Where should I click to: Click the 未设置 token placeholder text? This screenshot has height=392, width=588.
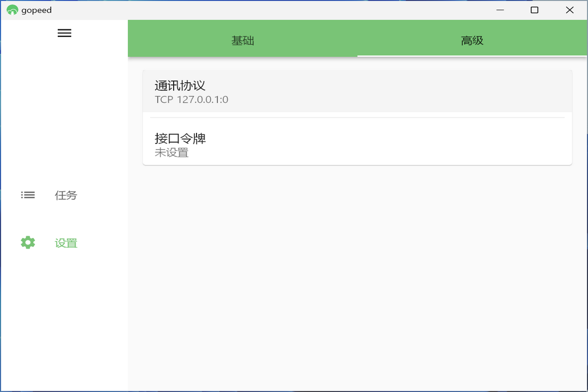[171, 152]
